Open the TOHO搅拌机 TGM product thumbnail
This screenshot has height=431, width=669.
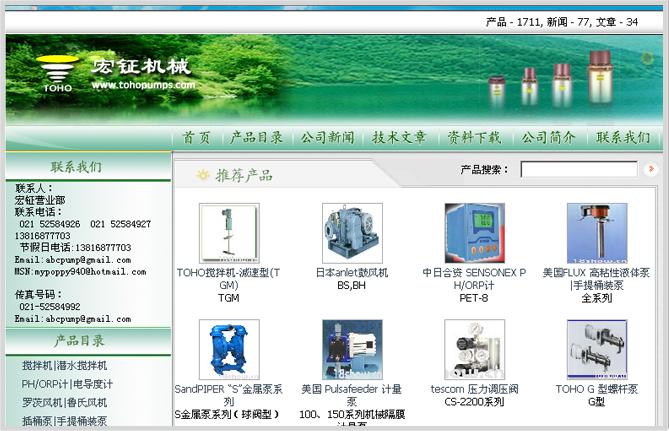[229, 233]
